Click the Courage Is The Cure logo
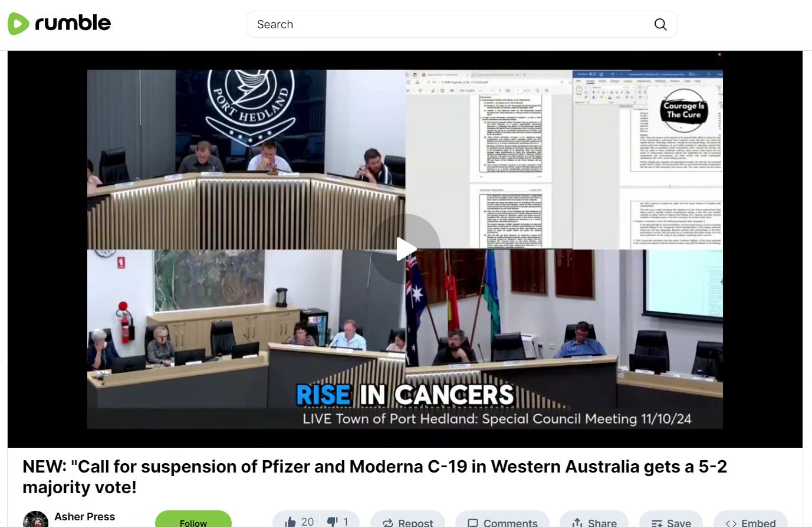Image resolution: width=812 pixels, height=528 pixels. coord(683,110)
